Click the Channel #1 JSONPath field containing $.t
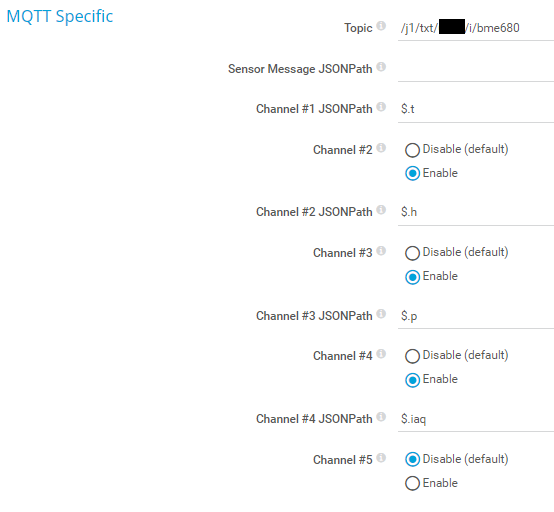 click(476, 109)
